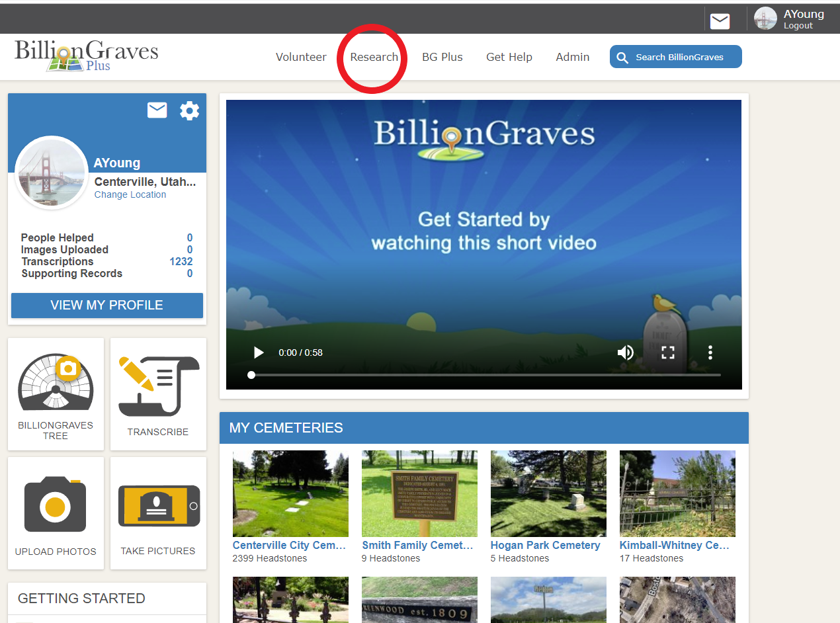This screenshot has width=840, height=623.
Task: Click the Hogan Park Cemetery title link
Action: (x=546, y=545)
